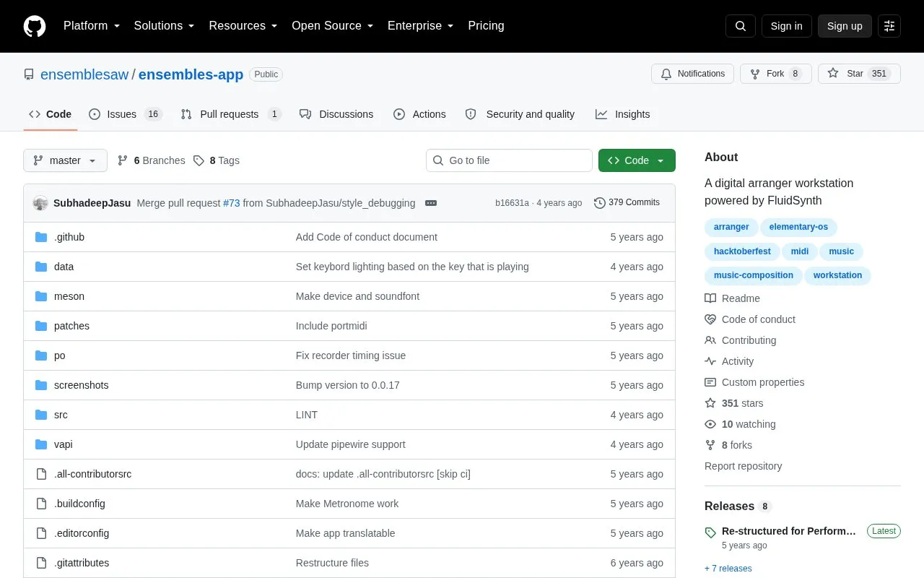Image resolution: width=924 pixels, height=578 pixels.
Task: Expand the commit message ellipsis
Action: [x=431, y=203]
